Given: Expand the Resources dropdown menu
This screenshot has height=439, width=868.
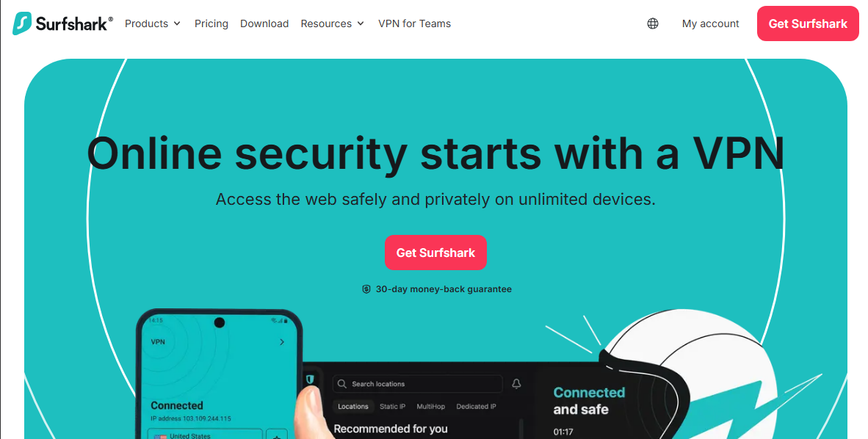Looking at the screenshot, I should (x=332, y=23).
